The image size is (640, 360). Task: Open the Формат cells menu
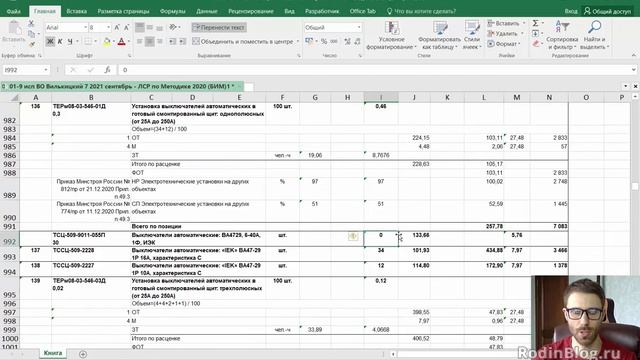point(504,44)
